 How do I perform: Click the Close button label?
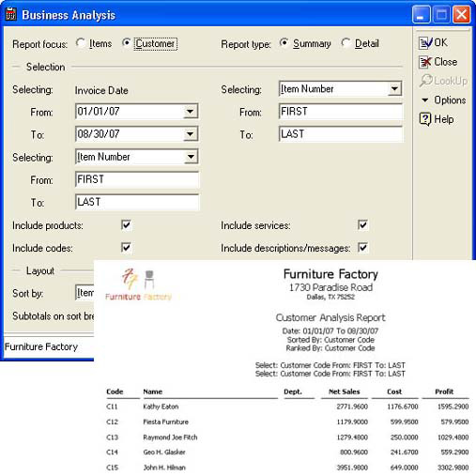tap(446, 62)
